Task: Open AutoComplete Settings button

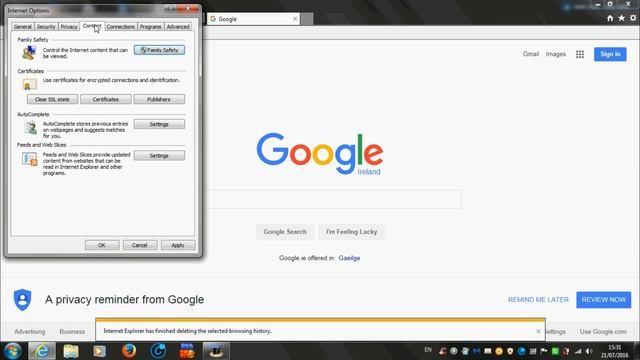Action: 159,124
